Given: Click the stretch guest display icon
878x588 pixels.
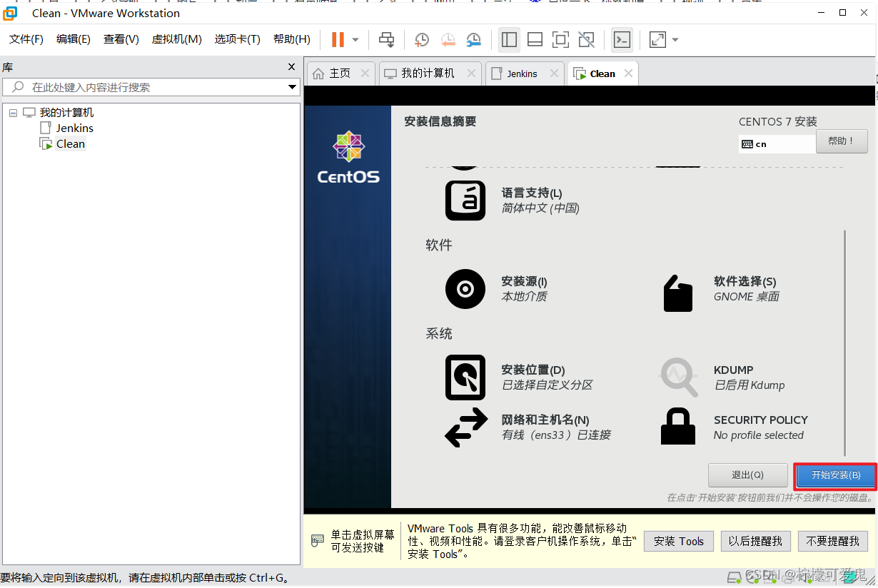Looking at the screenshot, I should click(x=657, y=39).
